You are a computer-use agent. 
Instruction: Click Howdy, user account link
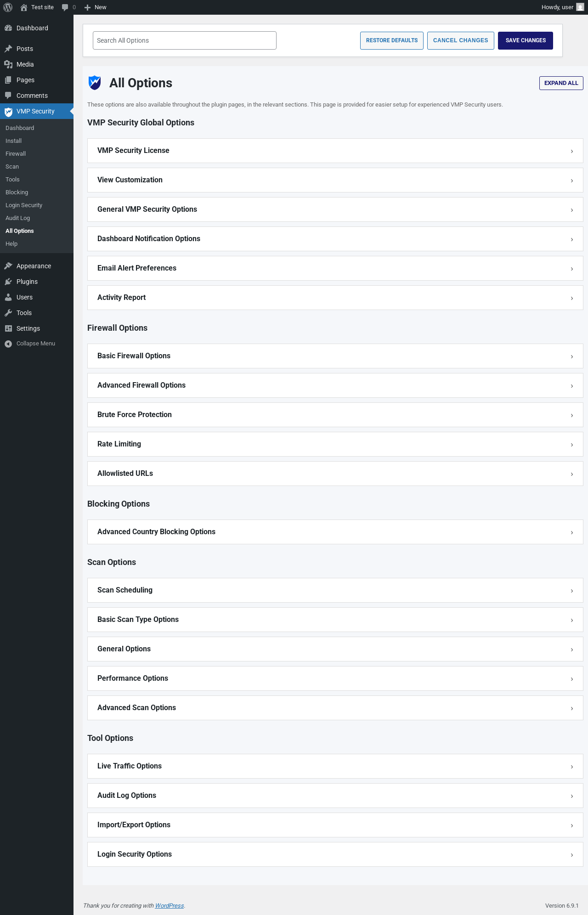tap(562, 7)
